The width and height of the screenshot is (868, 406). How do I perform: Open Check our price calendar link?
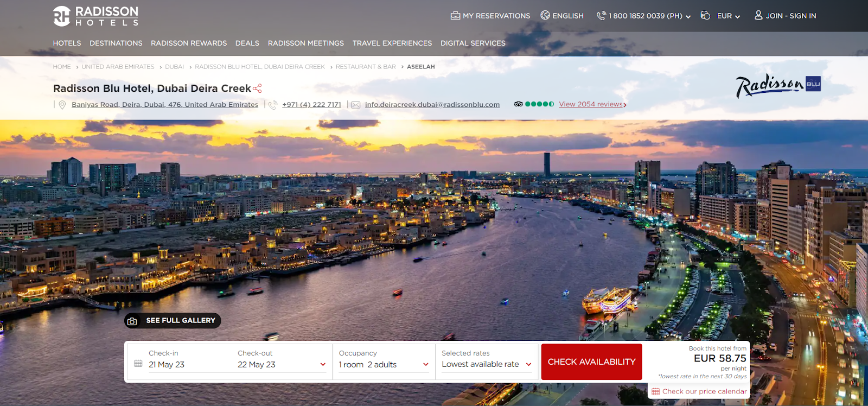(x=704, y=391)
